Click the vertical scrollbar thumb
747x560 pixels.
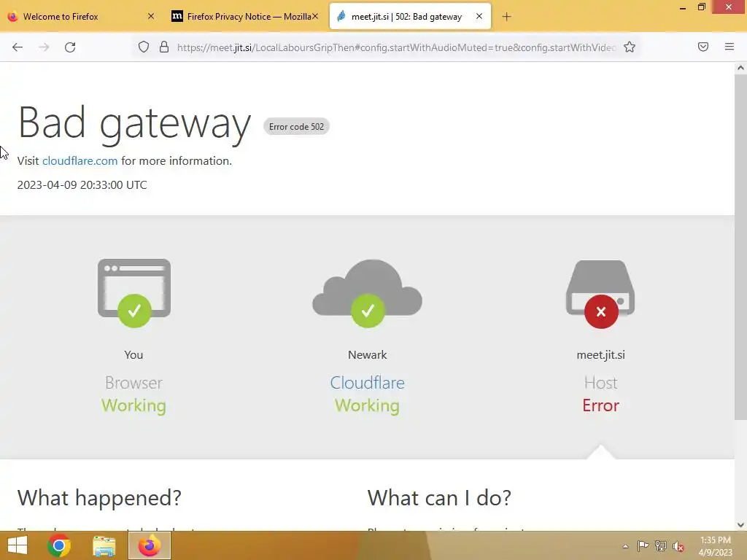(740, 246)
